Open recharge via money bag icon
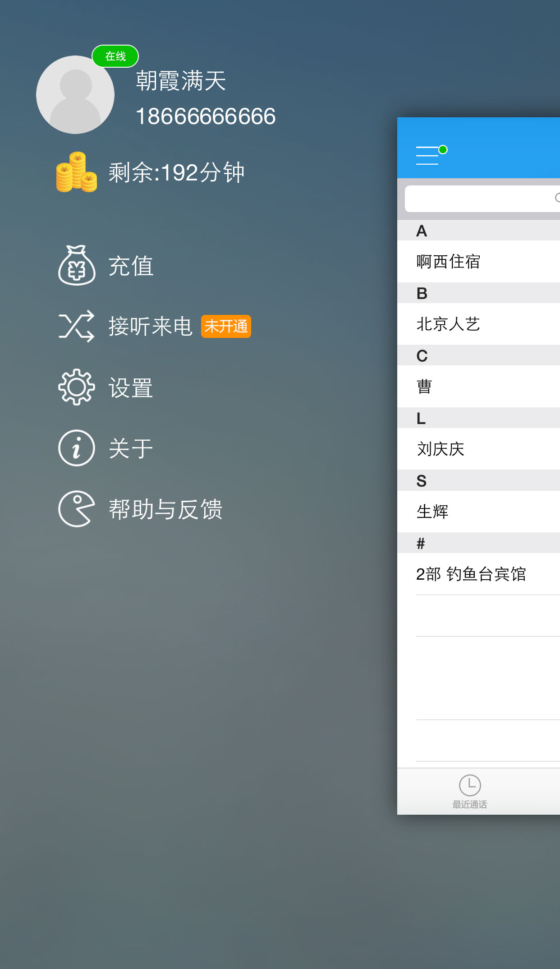This screenshot has height=969, width=560. click(77, 265)
